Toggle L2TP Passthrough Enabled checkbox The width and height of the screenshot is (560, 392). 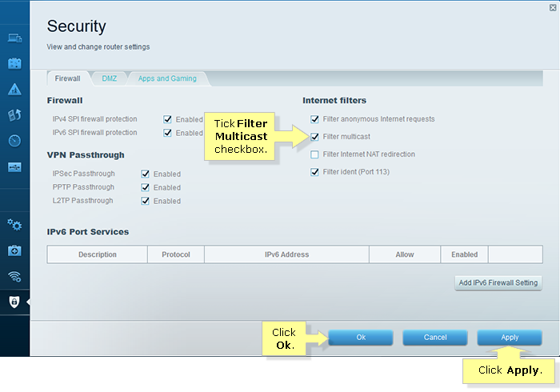146,201
